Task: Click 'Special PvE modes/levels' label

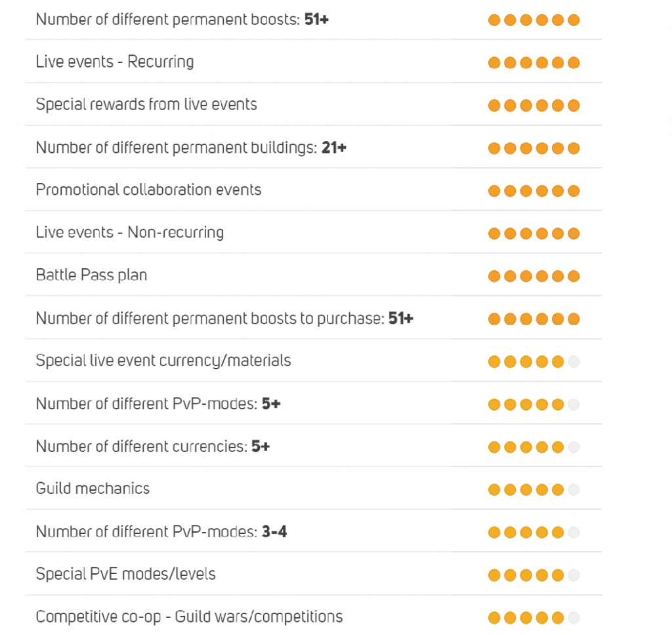Action: coord(125,574)
